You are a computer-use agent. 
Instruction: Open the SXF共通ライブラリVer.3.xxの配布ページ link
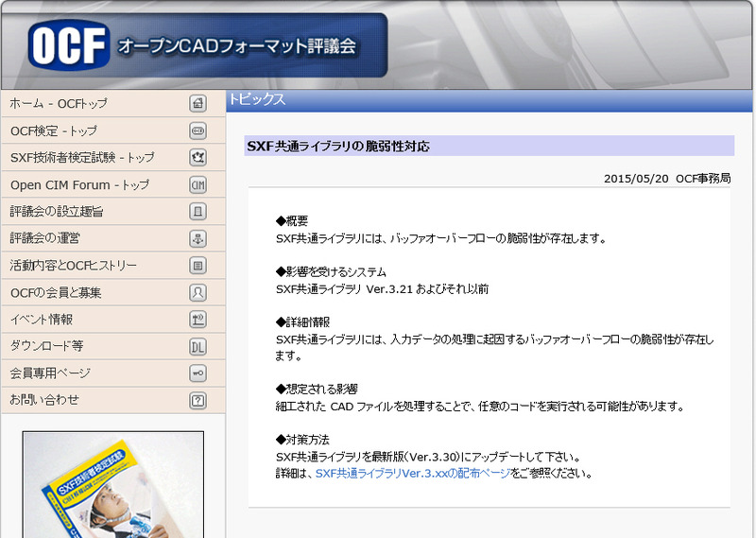(x=412, y=473)
